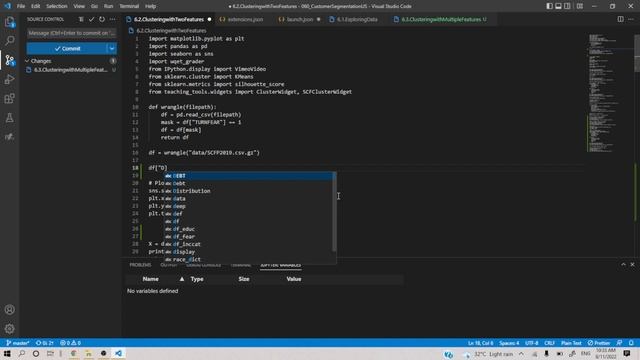Collapse the Changes section

[x=41, y=61]
